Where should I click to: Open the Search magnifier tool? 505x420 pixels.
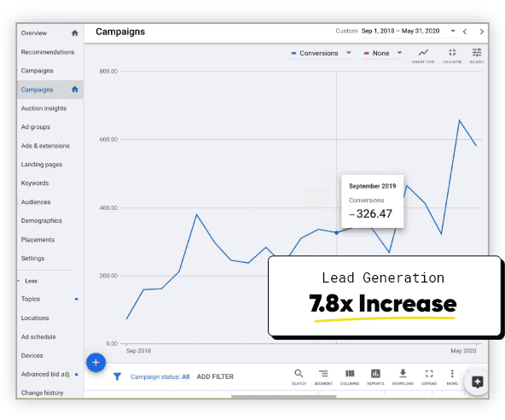point(299,376)
